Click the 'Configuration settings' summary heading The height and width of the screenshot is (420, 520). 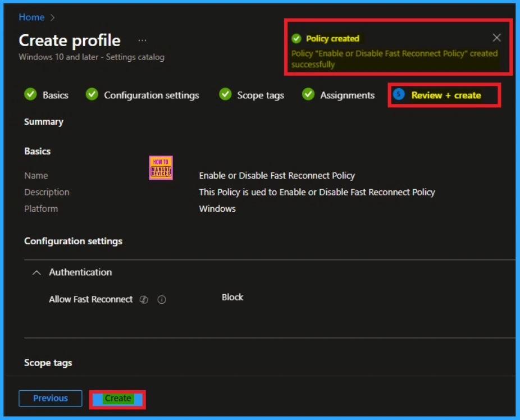74,241
